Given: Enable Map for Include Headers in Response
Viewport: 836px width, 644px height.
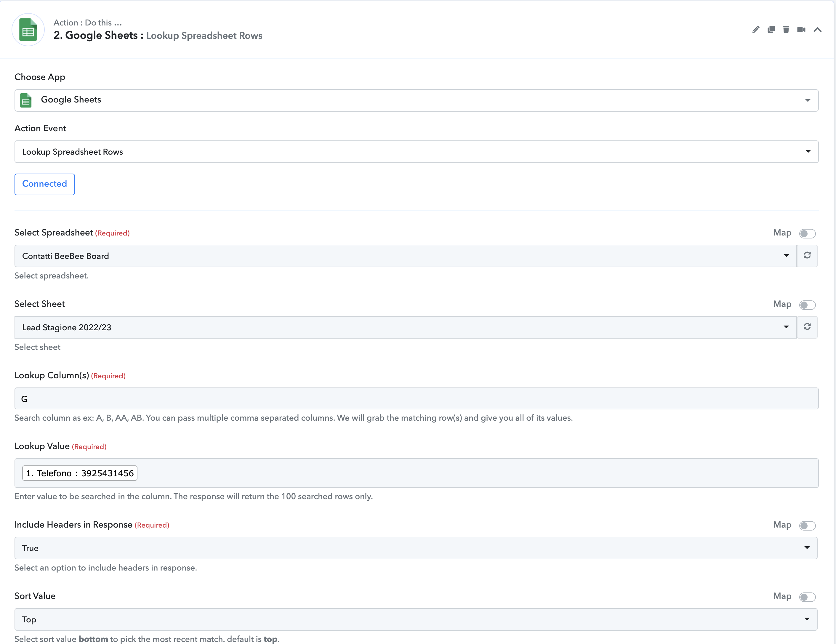Looking at the screenshot, I should (x=807, y=526).
